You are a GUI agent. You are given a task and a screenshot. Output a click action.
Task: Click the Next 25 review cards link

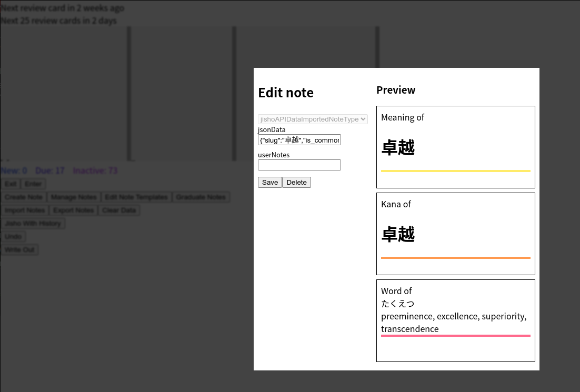pos(58,21)
